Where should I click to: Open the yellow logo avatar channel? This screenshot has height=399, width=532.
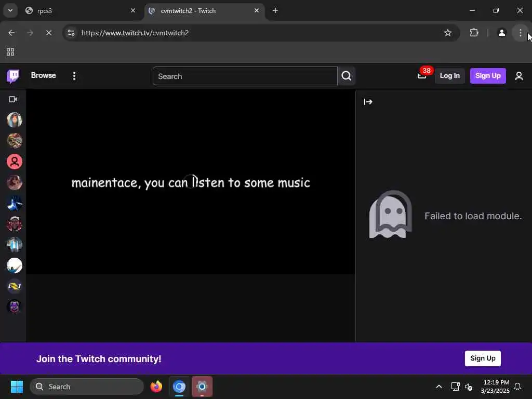tap(14, 286)
